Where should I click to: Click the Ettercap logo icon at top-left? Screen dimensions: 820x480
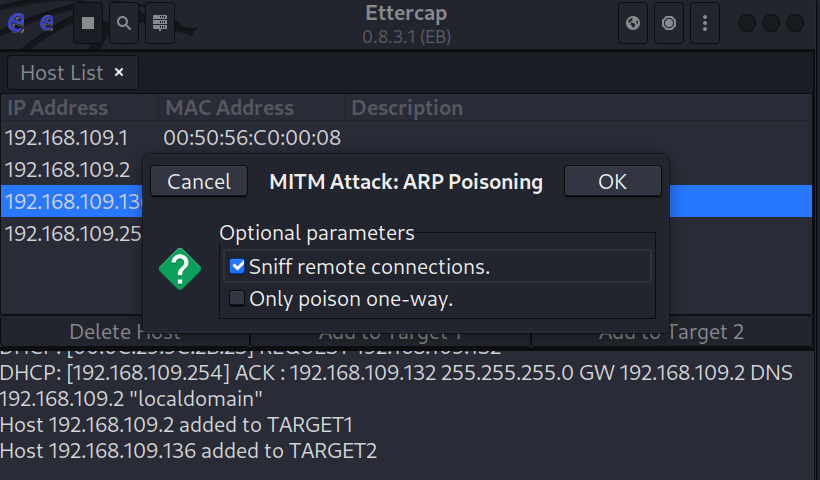pos(17,23)
